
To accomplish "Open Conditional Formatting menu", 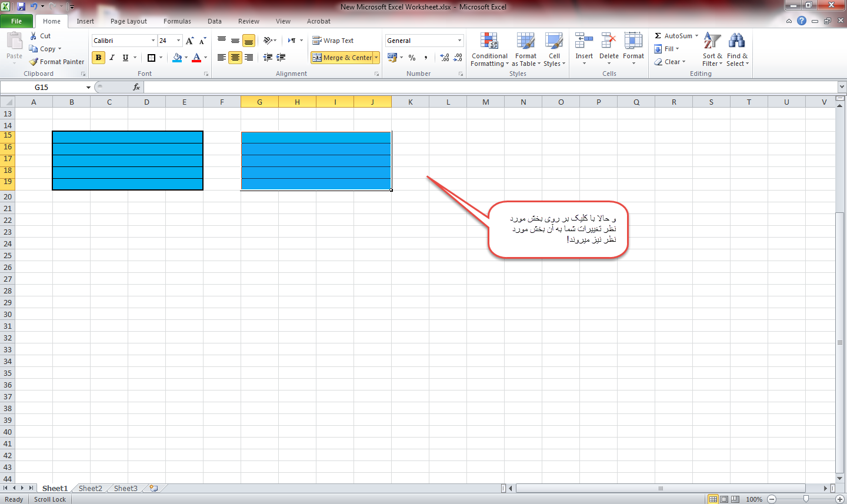I will 489,49.
